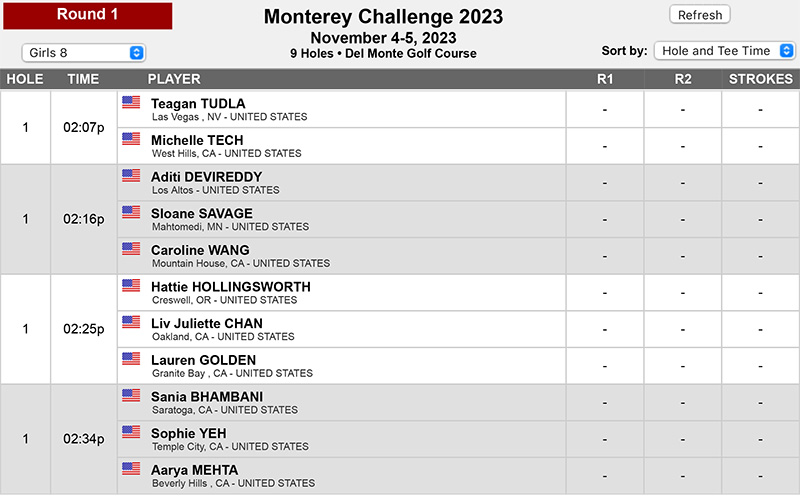
Task: Click the flag beside Hattie HOLLINGSWORTH
Action: [x=131, y=285]
